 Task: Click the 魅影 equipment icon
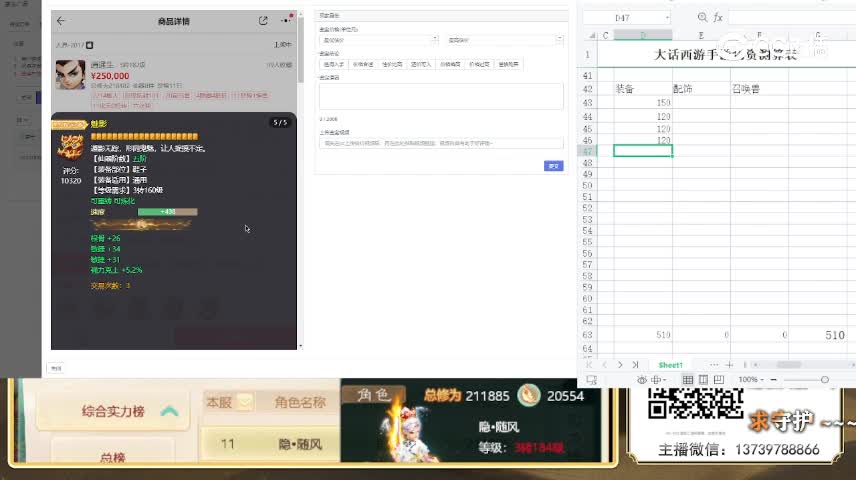(x=71, y=147)
